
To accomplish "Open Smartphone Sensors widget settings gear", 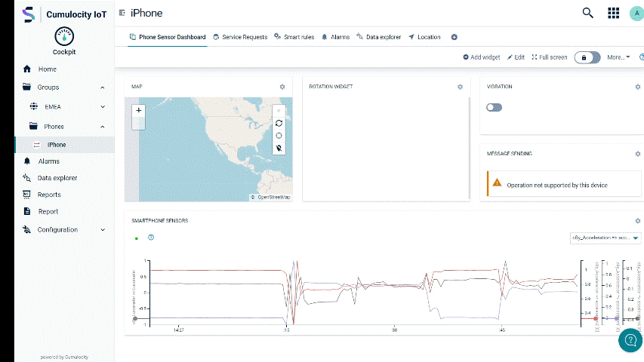I will point(638,221).
